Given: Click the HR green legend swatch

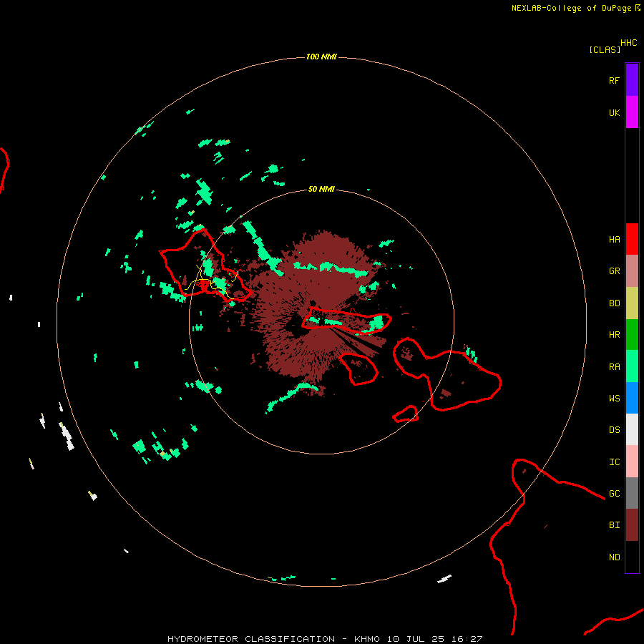Looking at the screenshot, I should (x=632, y=335).
